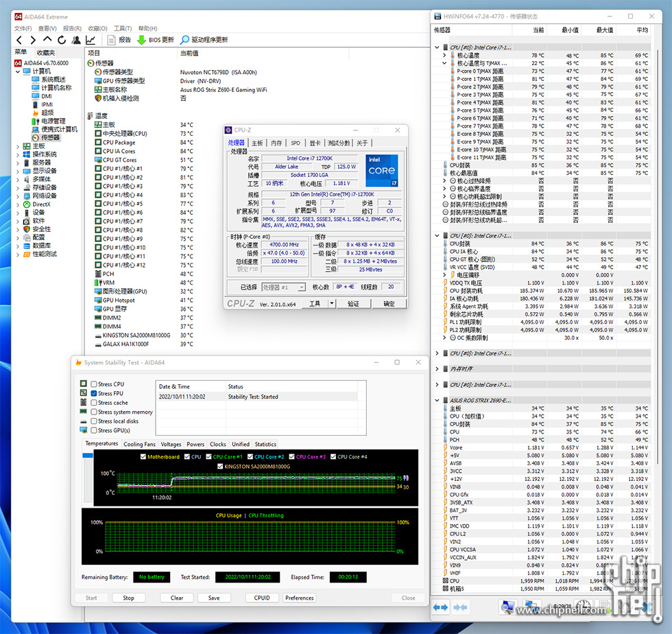
Task: Open the 处理器 #1 selection dropdown in CPU-Z
Action: point(285,287)
